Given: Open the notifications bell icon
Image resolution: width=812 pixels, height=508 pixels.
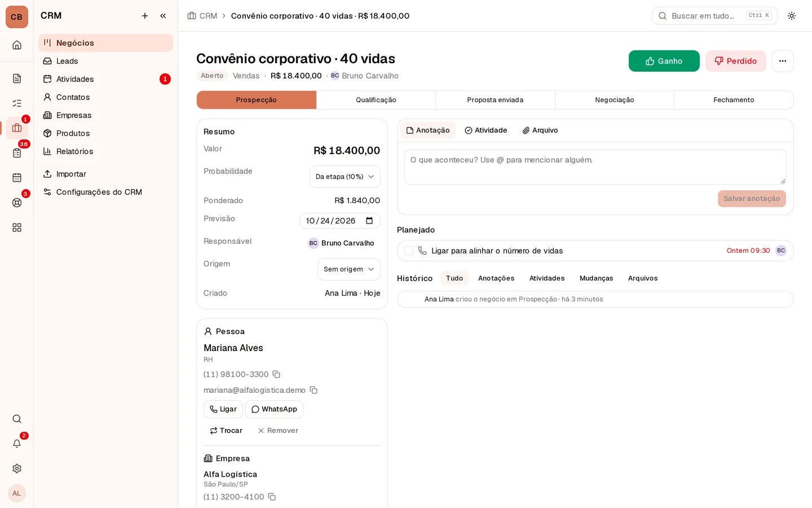Looking at the screenshot, I should point(17,444).
